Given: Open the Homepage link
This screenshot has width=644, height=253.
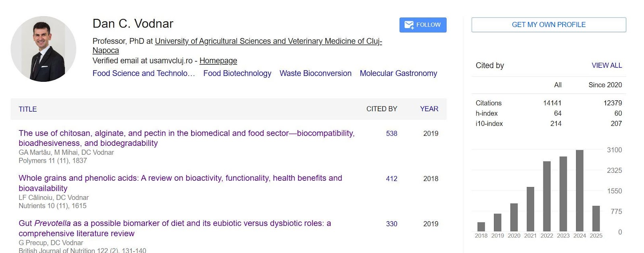Looking at the screenshot, I should pyautogui.click(x=218, y=61).
